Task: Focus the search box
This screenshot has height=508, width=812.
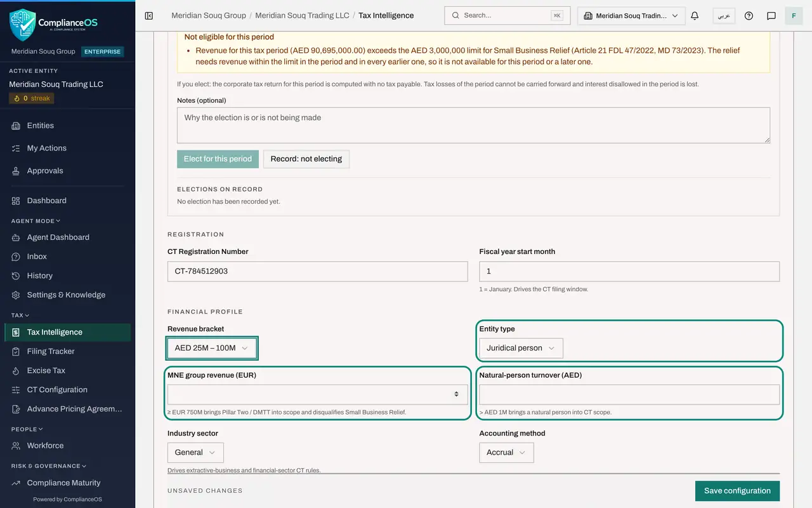Action: coord(507,15)
